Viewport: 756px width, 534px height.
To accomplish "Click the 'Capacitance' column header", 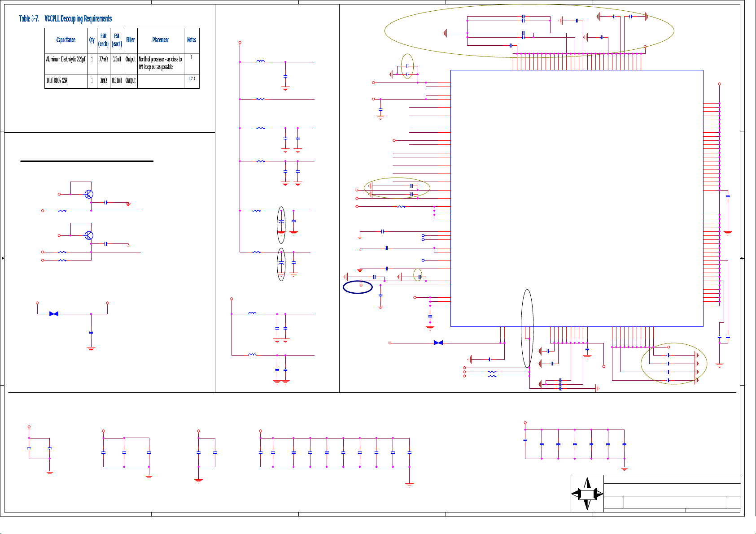I will [x=66, y=40].
